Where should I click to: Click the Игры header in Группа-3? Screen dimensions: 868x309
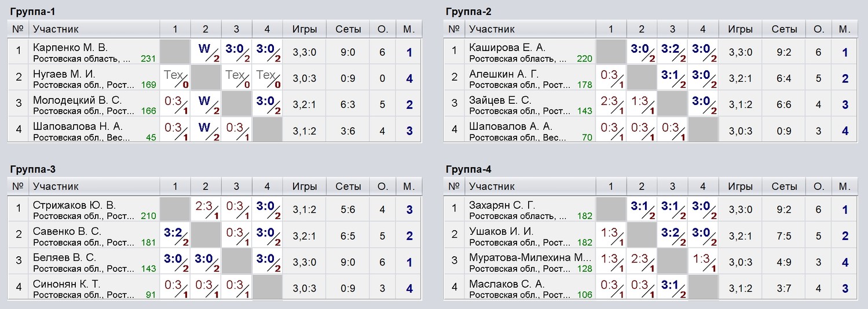pos(305,187)
